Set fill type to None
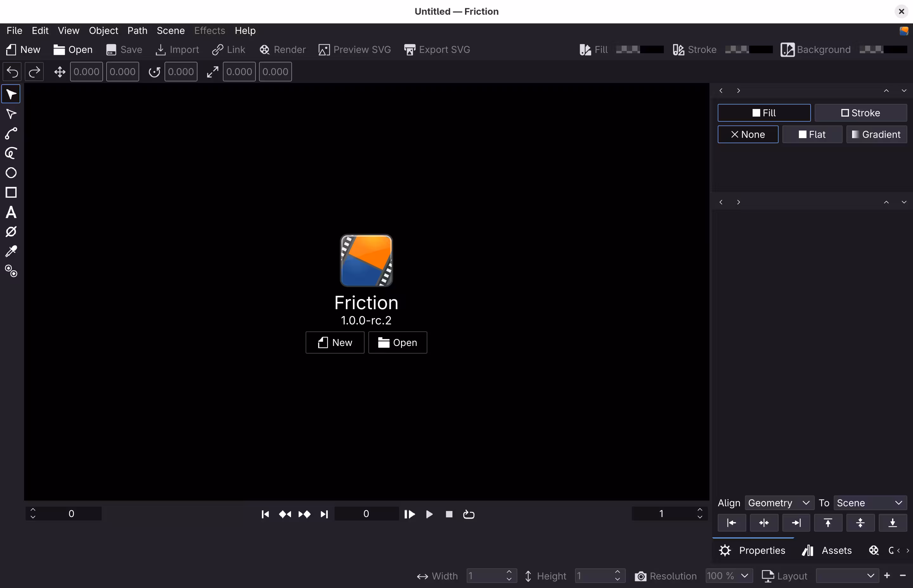 pyautogui.click(x=747, y=134)
